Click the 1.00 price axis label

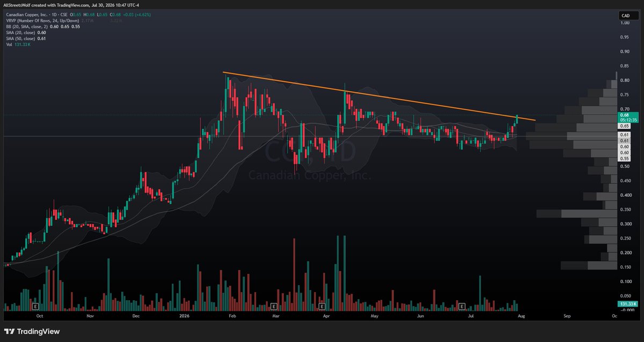point(624,23)
